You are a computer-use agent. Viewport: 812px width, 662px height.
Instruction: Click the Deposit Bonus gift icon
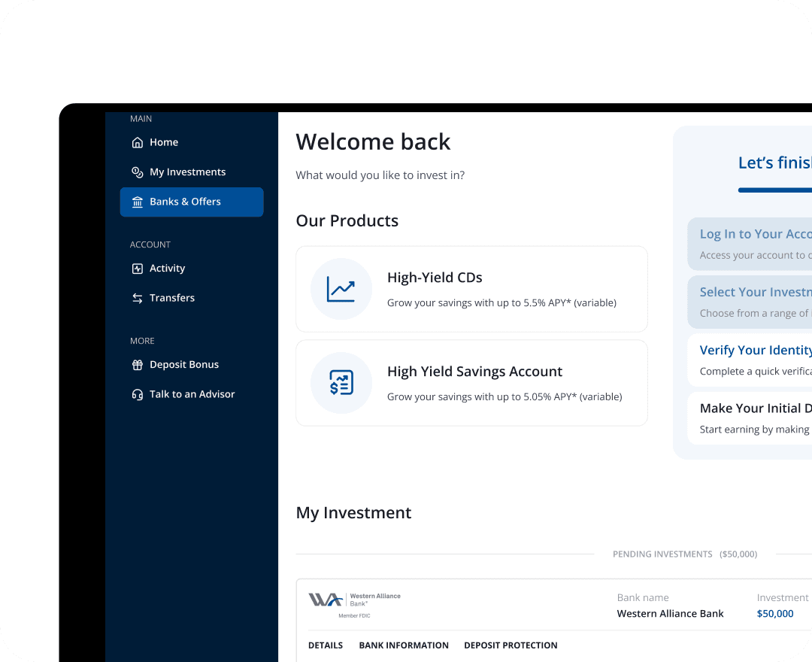click(137, 365)
